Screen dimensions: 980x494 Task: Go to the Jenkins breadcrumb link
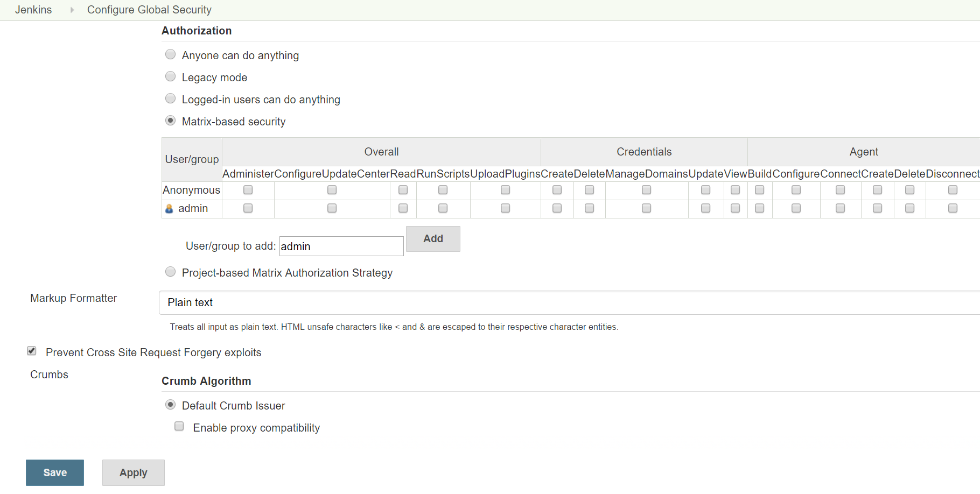33,10
